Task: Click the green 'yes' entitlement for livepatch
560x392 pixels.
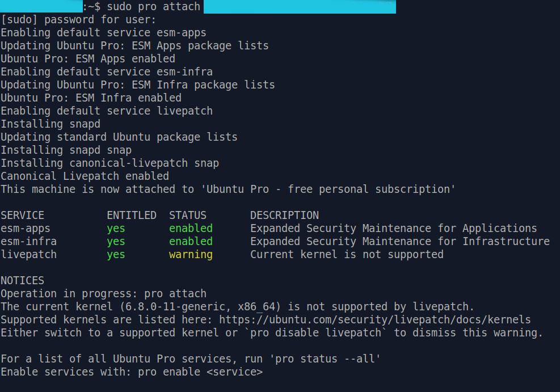Action: (x=116, y=255)
